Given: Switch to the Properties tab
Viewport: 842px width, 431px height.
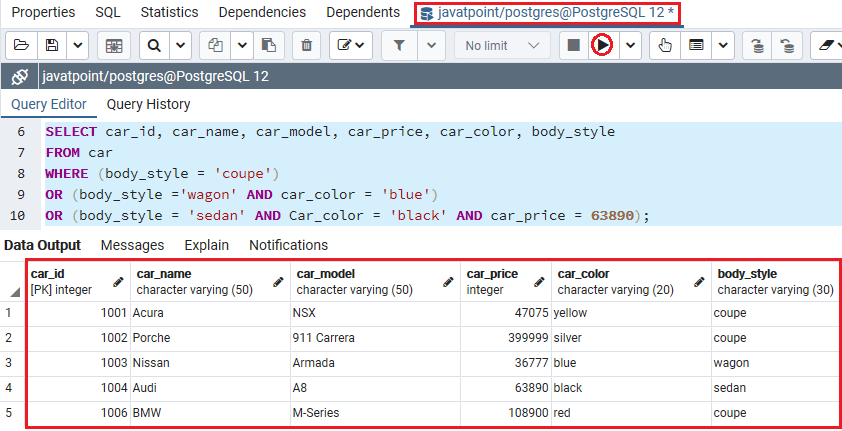Looking at the screenshot, I should [43, 12].
